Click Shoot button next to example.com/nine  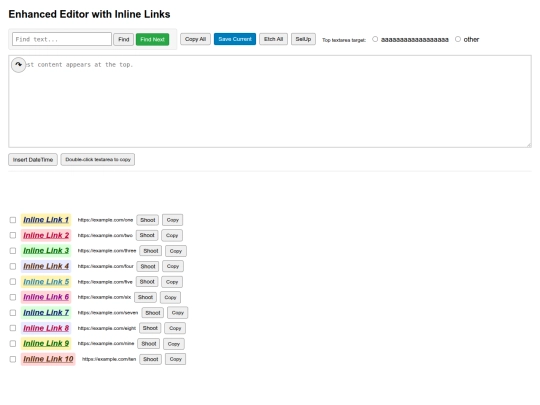[x=149, y=344]
